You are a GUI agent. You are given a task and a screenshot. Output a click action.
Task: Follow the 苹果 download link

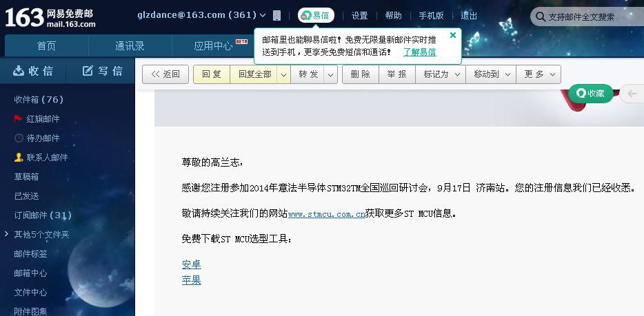(x=192, y=280)
